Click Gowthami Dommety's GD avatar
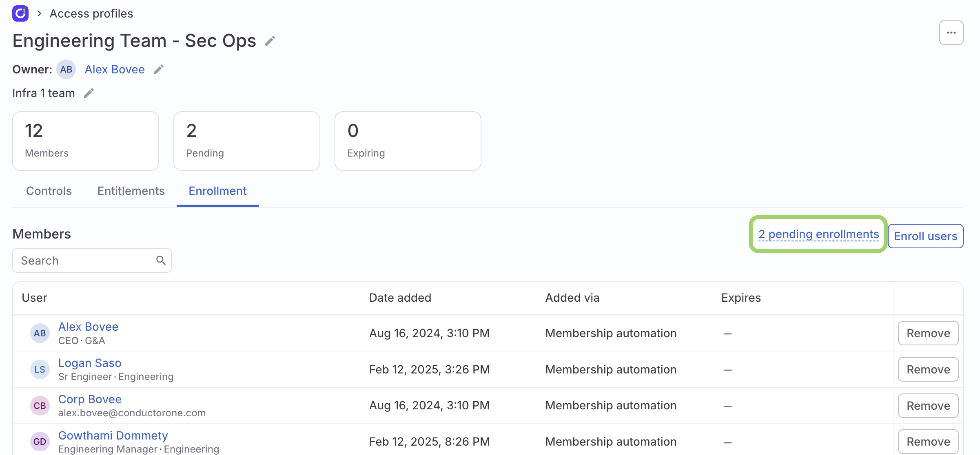 pyautogui.click(x=40, y=442)
